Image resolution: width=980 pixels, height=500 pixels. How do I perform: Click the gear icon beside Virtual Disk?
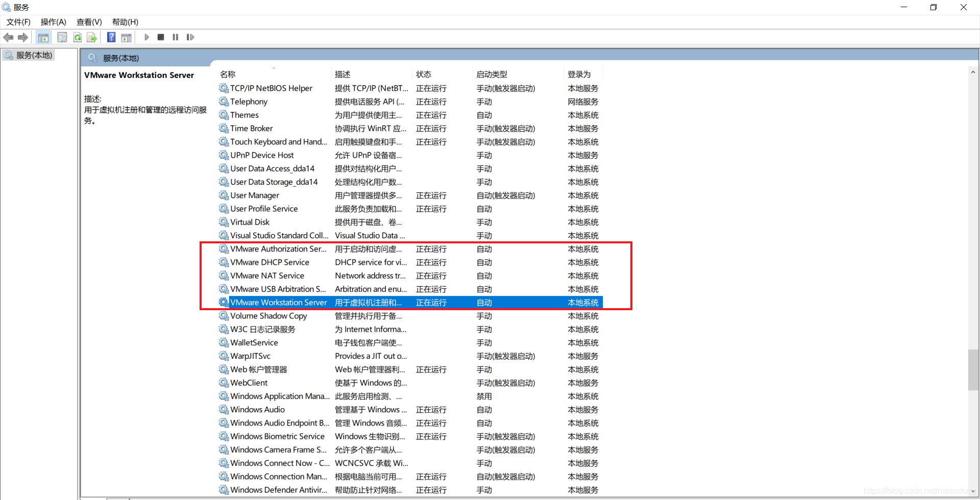coord(224,222)
